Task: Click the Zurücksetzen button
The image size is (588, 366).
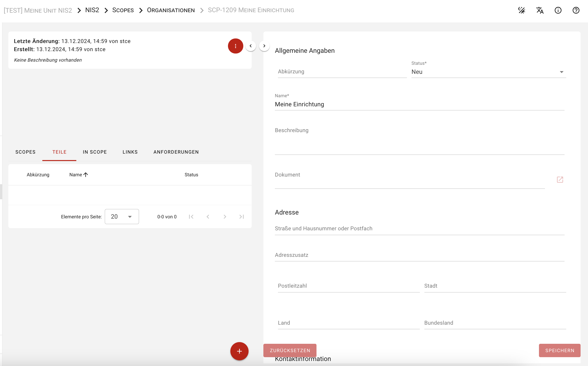Action: point(290,350)
